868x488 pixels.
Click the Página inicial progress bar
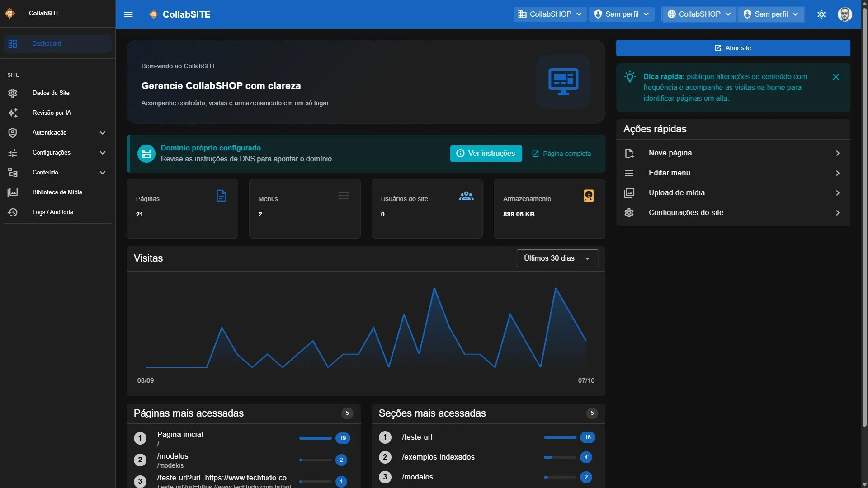click(x=316, y=438)
